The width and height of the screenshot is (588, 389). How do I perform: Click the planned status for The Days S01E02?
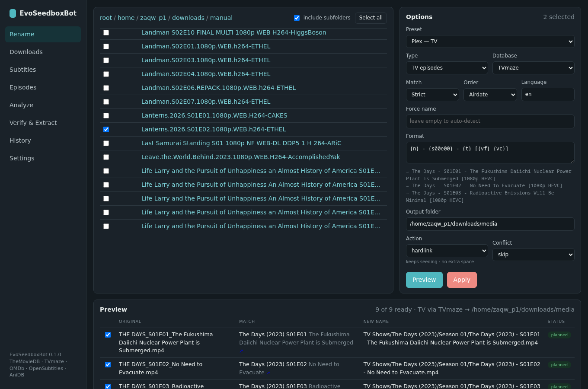[559, 365]
